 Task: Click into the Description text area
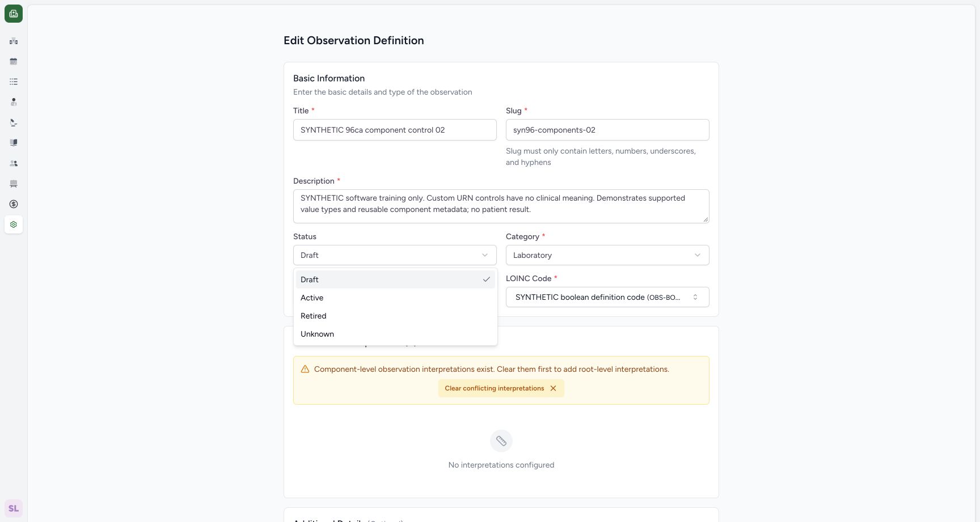(x=501, y=206)
